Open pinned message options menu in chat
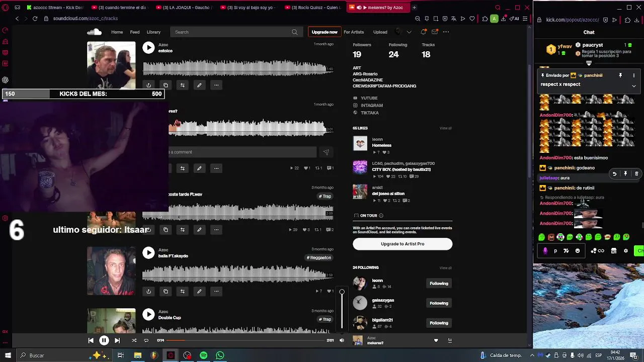Image resolution: width=644 pixels, height=362 pixels. coord(634,75)
